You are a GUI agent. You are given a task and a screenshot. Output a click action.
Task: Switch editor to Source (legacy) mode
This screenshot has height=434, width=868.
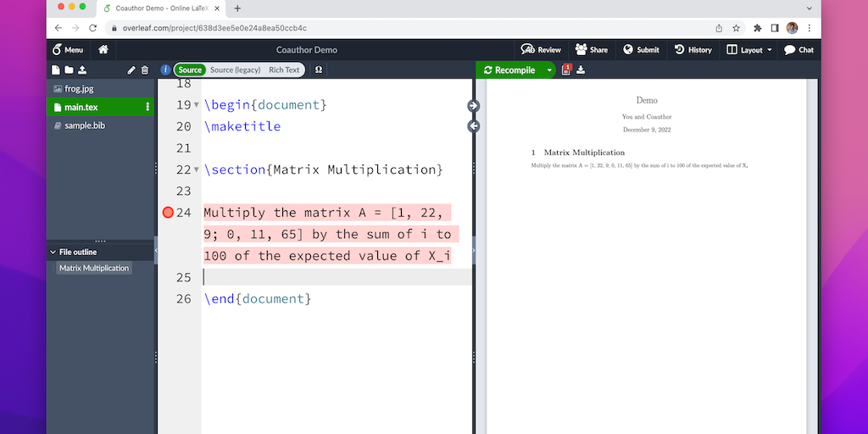[236, 70]
